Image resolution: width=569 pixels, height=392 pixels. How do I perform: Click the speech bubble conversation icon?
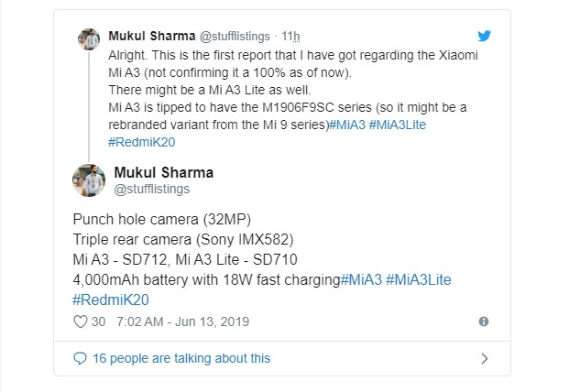pyautogui.click(x=81, y=358)
